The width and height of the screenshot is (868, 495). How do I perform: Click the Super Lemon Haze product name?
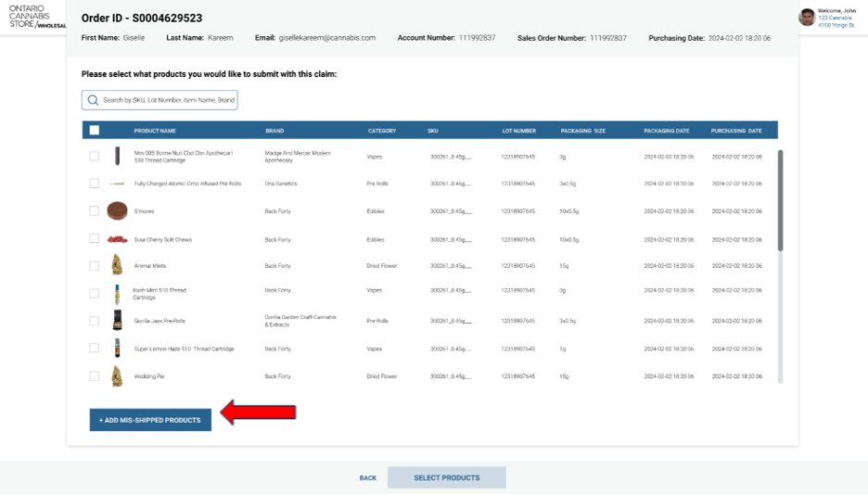[x=184, y=349]
